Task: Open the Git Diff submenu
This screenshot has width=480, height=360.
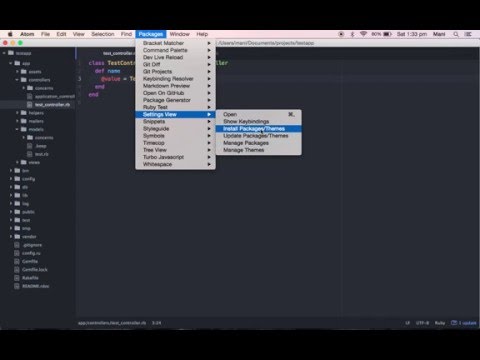Action: [175, 64]
